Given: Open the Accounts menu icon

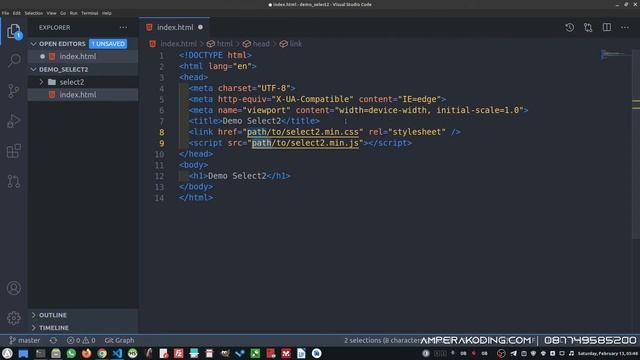Looking at the screenshot, I should click(13, 288).
